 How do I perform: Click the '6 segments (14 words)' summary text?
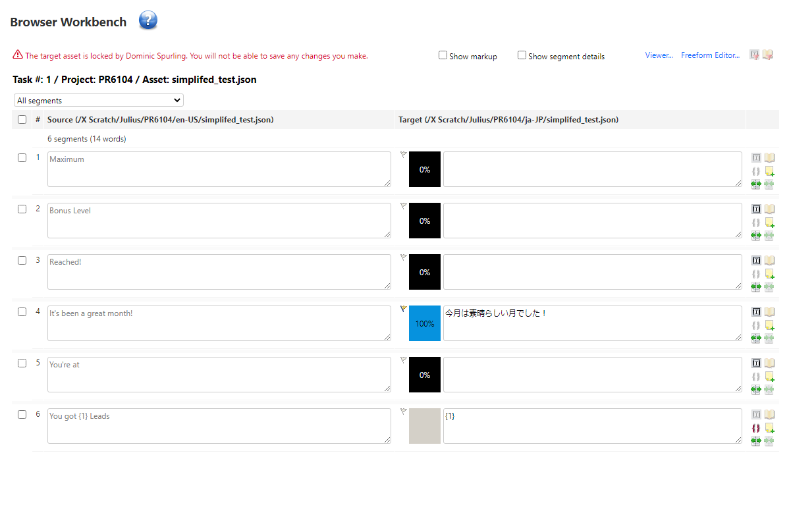pos(87,139)
